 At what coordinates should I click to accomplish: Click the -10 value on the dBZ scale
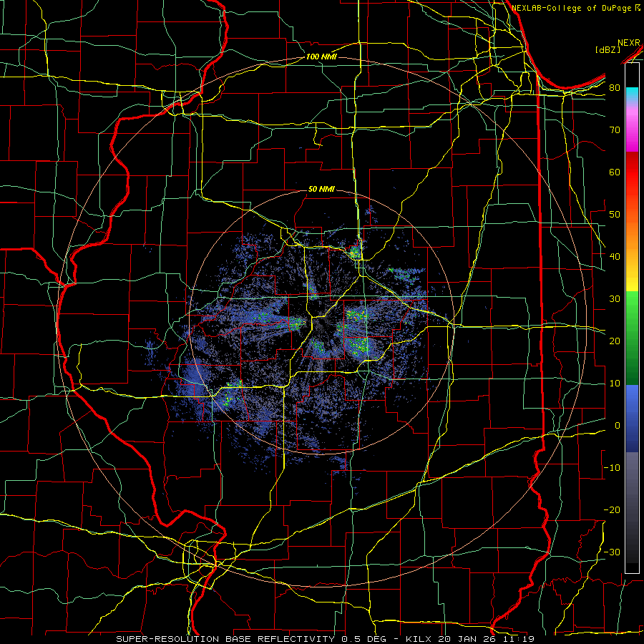[x=612, y=468]
